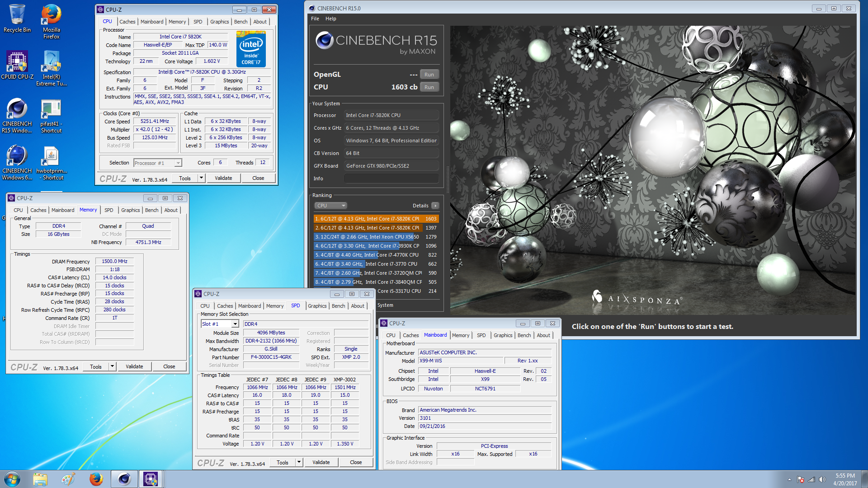868x488 pixels.
Task: Open the CPU ranking filter dropdown
Action: point(330,206)
